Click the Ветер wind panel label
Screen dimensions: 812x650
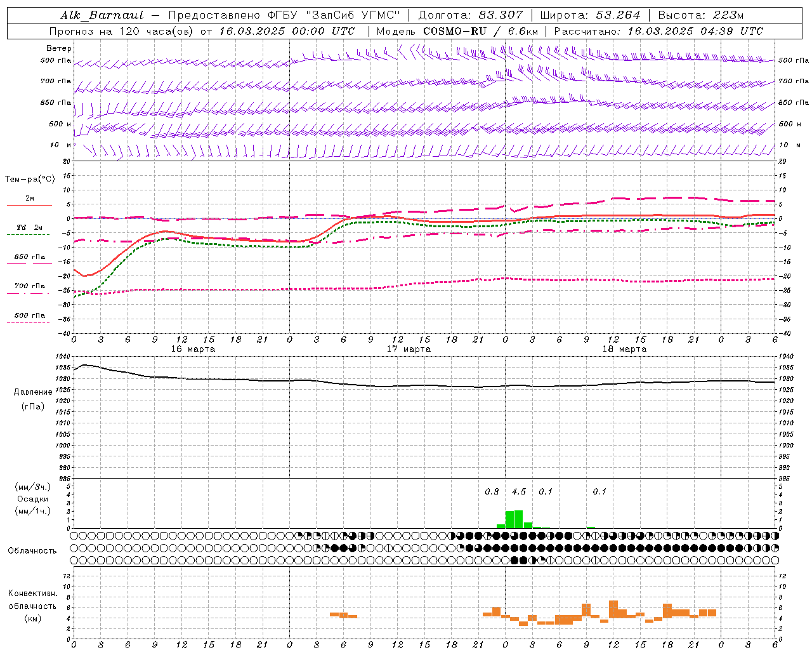59,48
